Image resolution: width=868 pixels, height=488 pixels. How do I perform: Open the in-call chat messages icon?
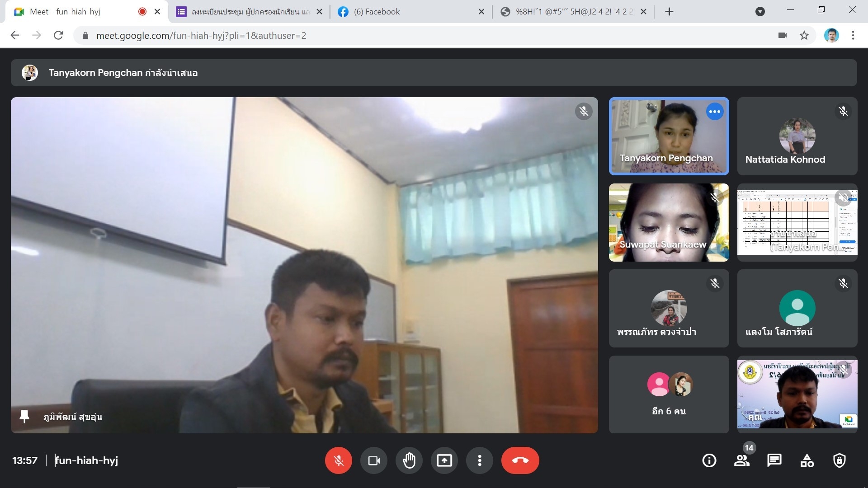point(774,460)
